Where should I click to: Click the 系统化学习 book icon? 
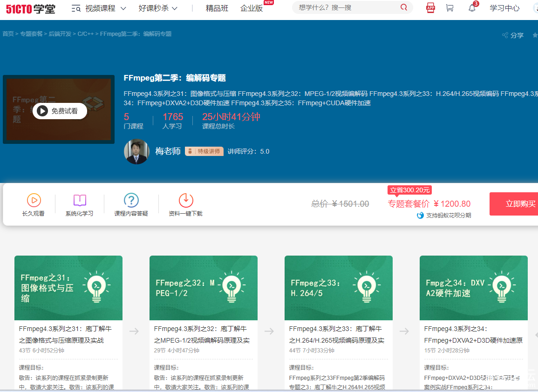(80, 200)
